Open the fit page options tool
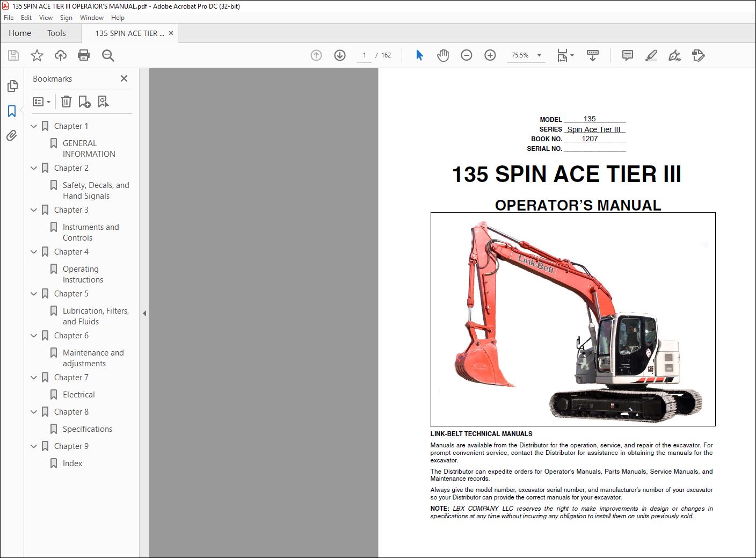Screen dimensions: 756x558 [565, 55]
